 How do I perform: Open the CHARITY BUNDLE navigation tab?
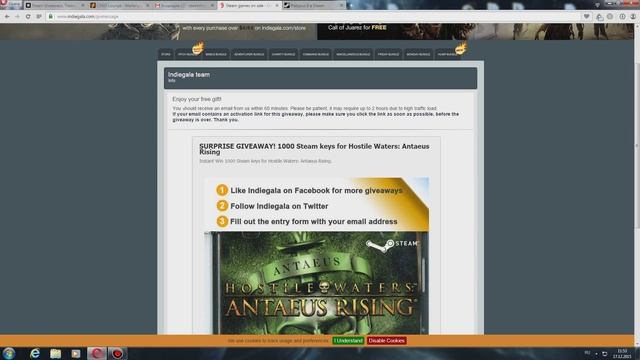pos(283,54)
